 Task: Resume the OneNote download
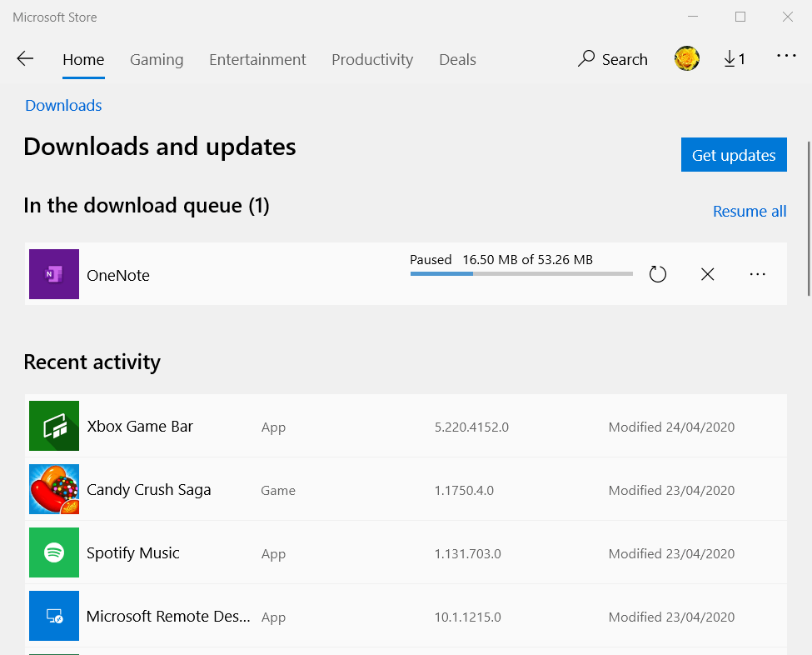658,274
